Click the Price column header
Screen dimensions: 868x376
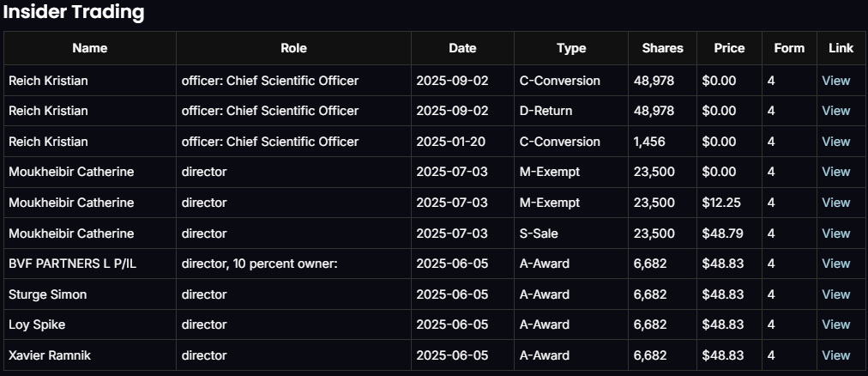pos(729,48)
